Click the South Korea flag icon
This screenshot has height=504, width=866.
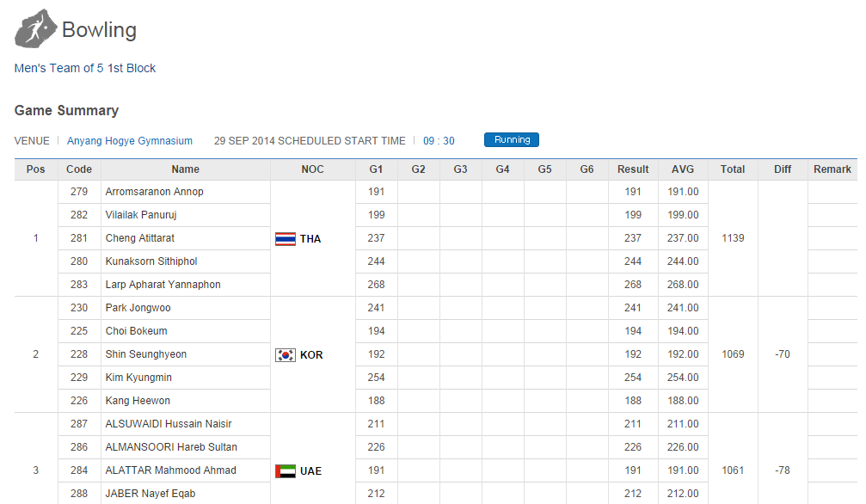(285, 354)
